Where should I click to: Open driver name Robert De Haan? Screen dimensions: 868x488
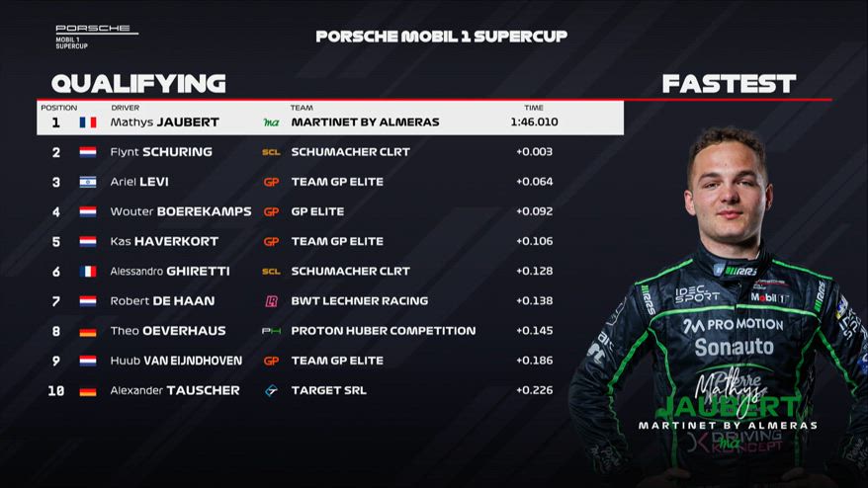[162, 301]
